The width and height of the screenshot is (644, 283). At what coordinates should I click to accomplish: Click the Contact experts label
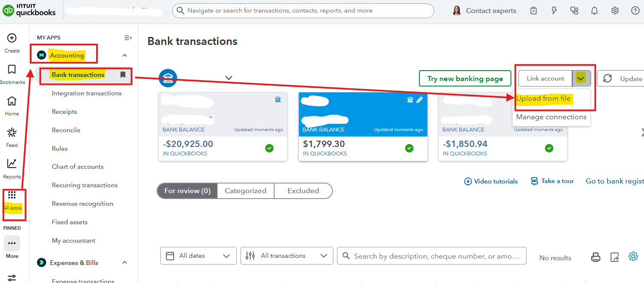click(x=491, y=10)
